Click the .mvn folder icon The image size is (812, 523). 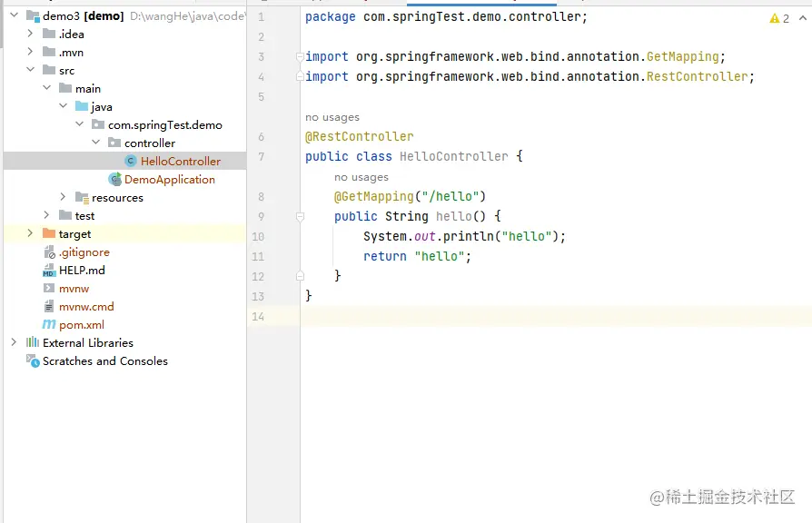pyautogui.click(x=49, y=52)
